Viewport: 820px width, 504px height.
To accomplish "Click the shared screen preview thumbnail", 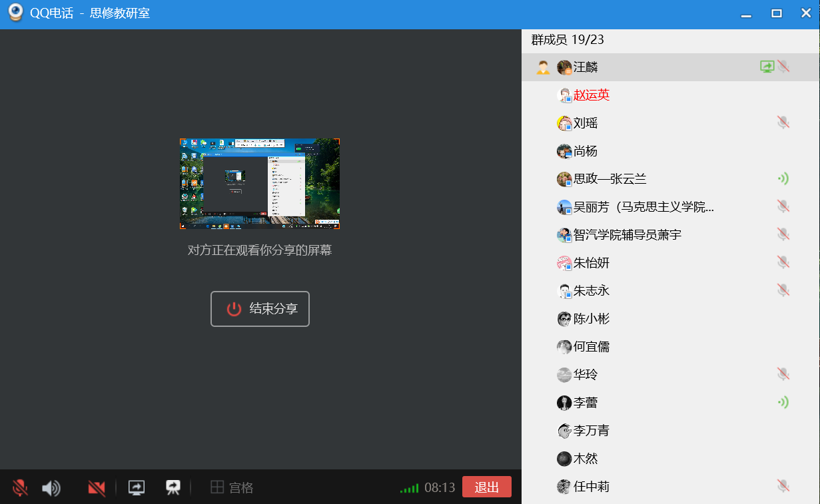I will pos(260,184).
